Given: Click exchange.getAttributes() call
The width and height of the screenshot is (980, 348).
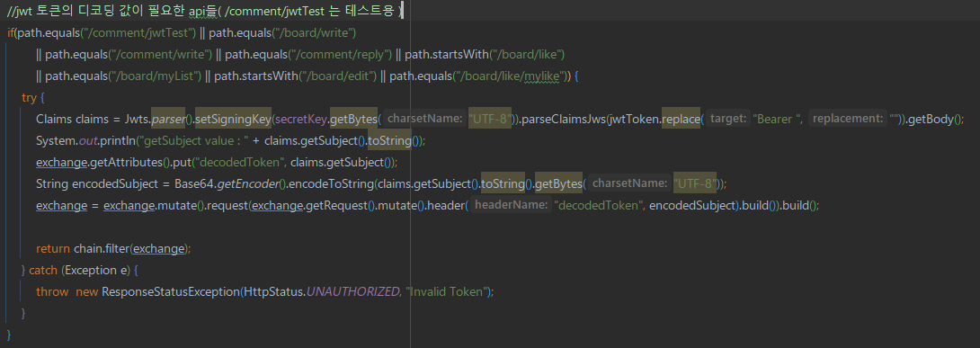Looking at the screenshot, I should (103, 163).
